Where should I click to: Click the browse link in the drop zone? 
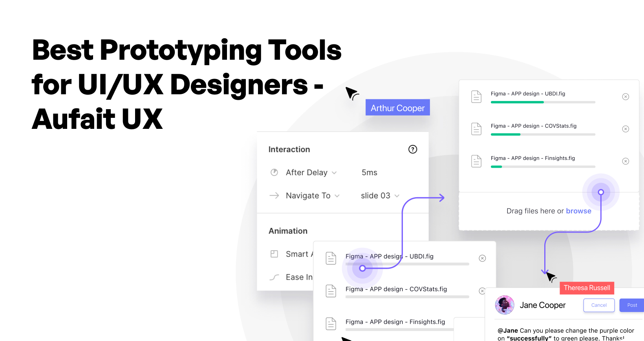(578, 211)
